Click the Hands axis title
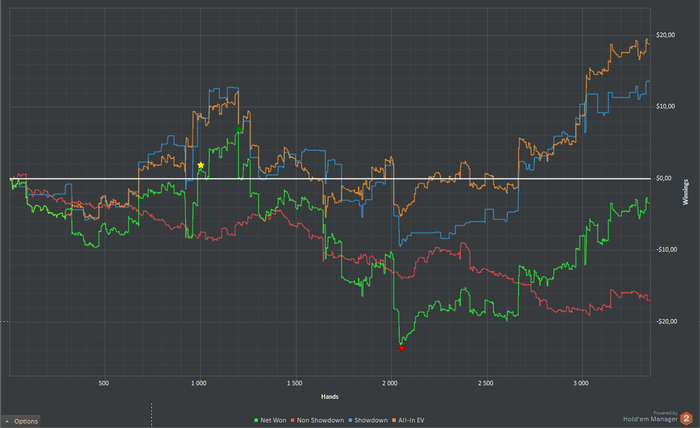The width and height of the screenshot is (700, 428). click(x=329, y=397)
